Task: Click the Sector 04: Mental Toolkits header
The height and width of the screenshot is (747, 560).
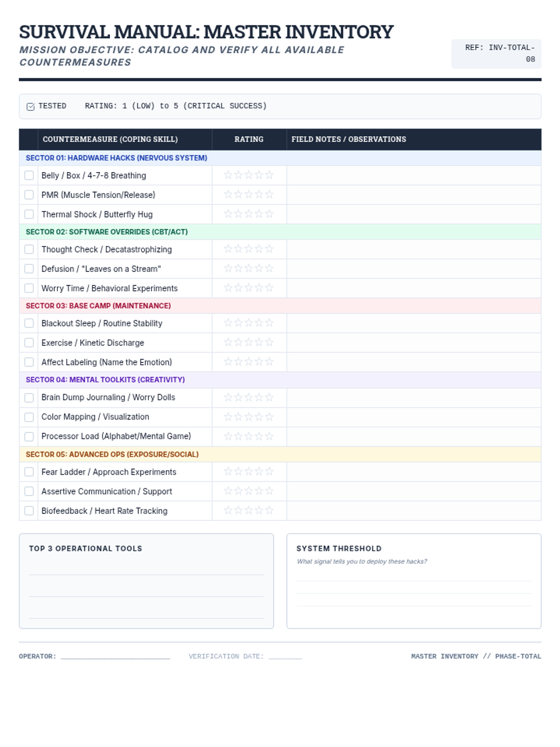Action: (x=105, y=380)
